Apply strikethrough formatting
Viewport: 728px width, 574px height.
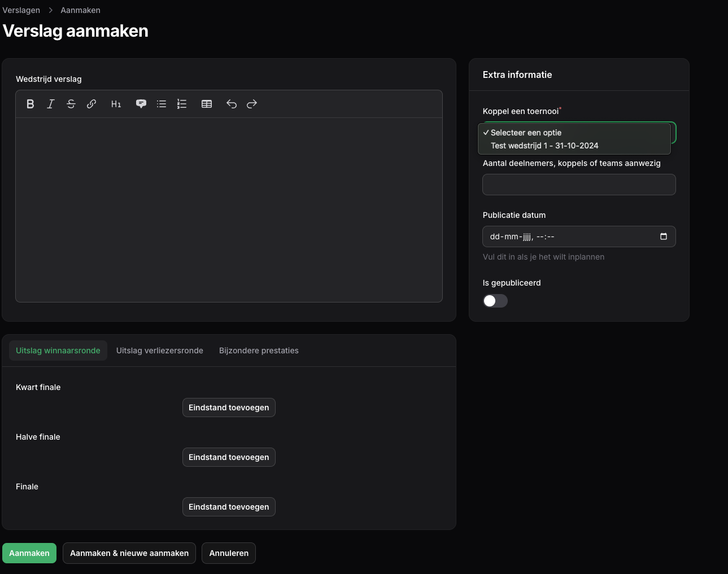[x=71, y=104]
